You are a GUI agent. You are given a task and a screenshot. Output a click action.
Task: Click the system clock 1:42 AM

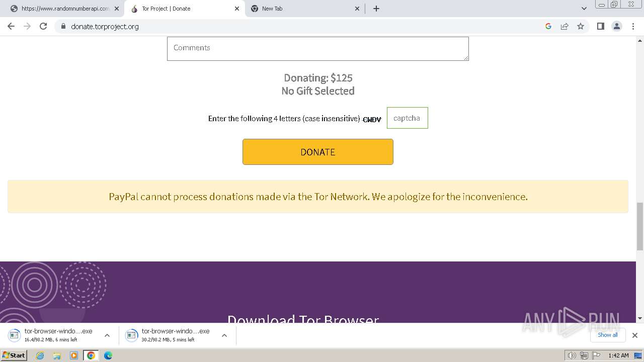click(x=618, y=355)
